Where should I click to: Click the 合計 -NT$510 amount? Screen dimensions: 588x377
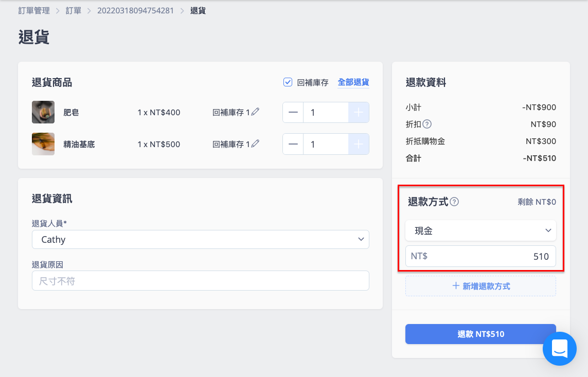click(x=539, y=158)
